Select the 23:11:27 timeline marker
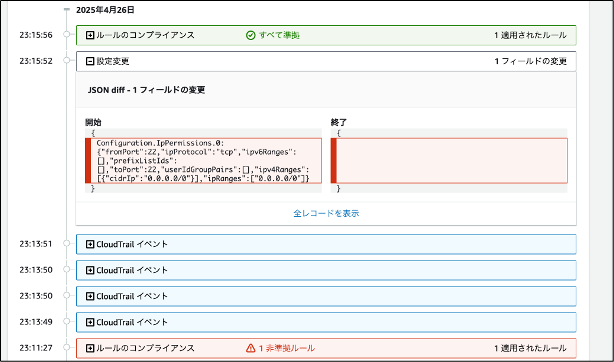614x362 pixels. (x=67, y=347)
